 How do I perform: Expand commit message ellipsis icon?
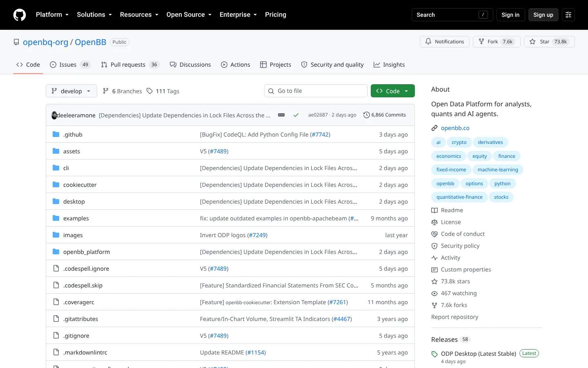(x=281, y=115)
